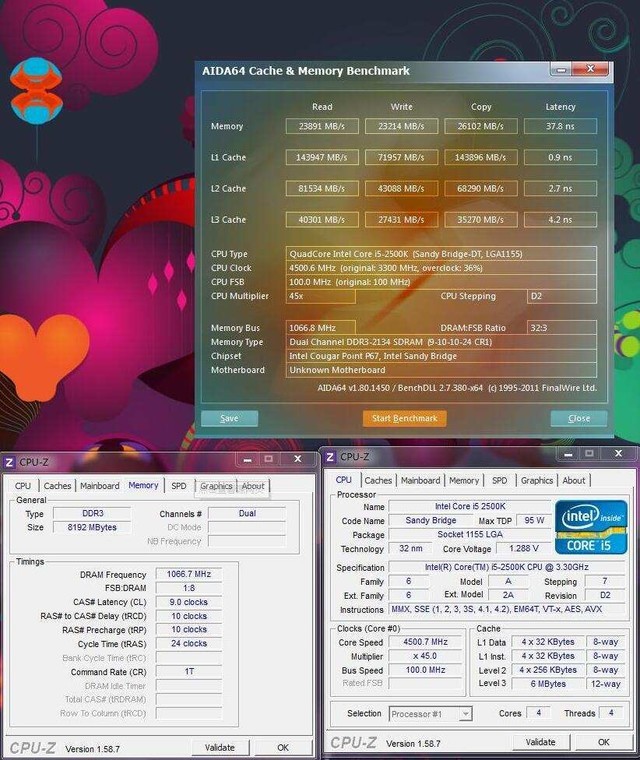
Task: Click Close button in AIDA64 benchmark
Action: pos(578,418)
